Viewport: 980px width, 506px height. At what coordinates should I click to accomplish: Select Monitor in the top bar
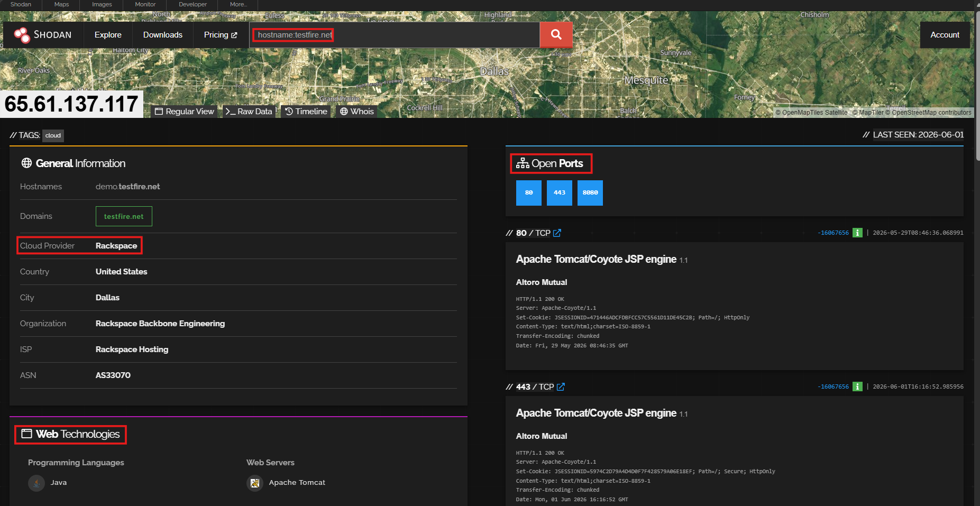click(145, 4)
